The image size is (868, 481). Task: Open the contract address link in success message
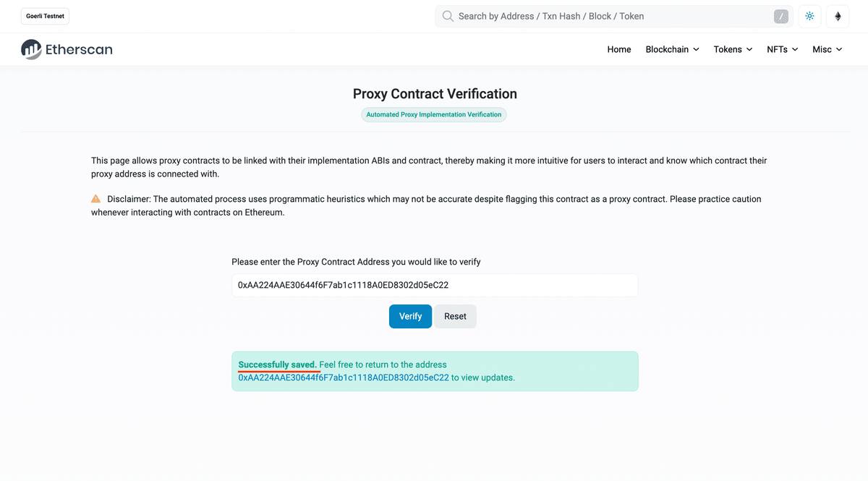[344, 378]
